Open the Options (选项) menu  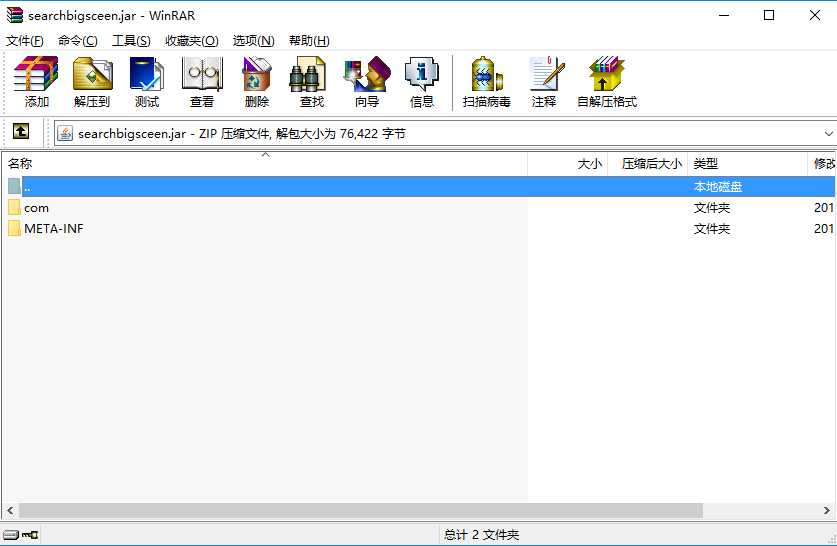[254, 41]
